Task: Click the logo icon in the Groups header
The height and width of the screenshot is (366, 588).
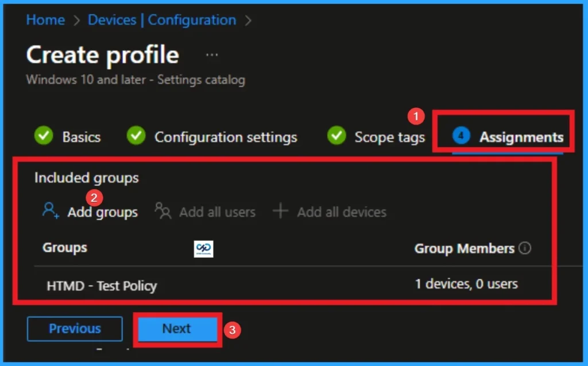Action: [203, 248]
